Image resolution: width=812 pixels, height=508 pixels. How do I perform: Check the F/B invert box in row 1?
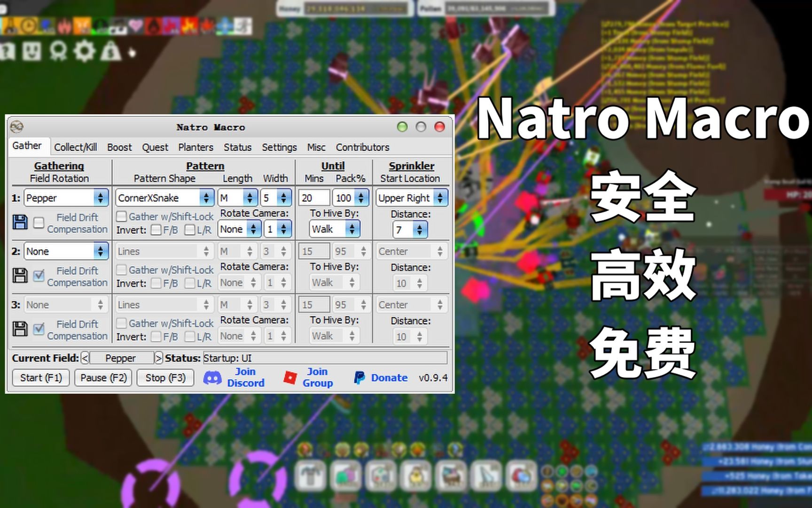tap(156, 230)
